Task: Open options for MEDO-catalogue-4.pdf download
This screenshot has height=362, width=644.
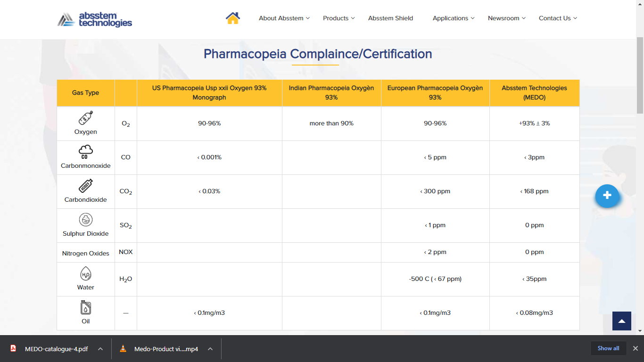Action: pyautogui.click(x=100, y=349)
